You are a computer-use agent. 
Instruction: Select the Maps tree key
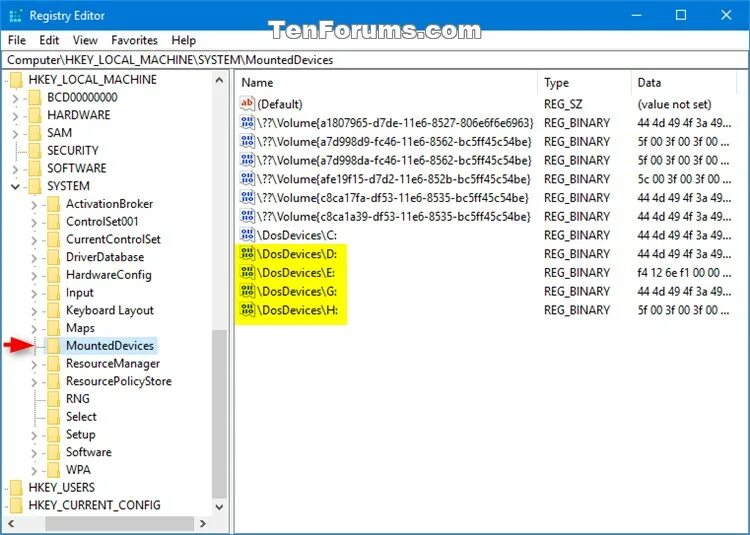tap(80, 328)
